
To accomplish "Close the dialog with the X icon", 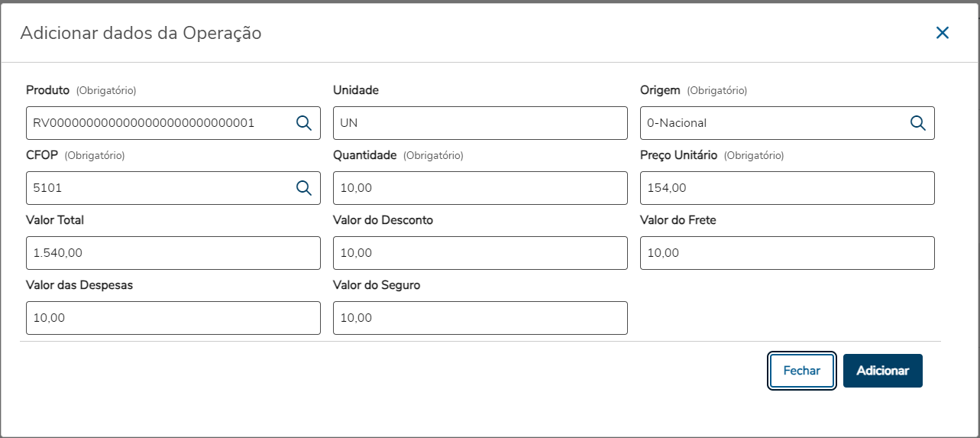I will [943, 32].
